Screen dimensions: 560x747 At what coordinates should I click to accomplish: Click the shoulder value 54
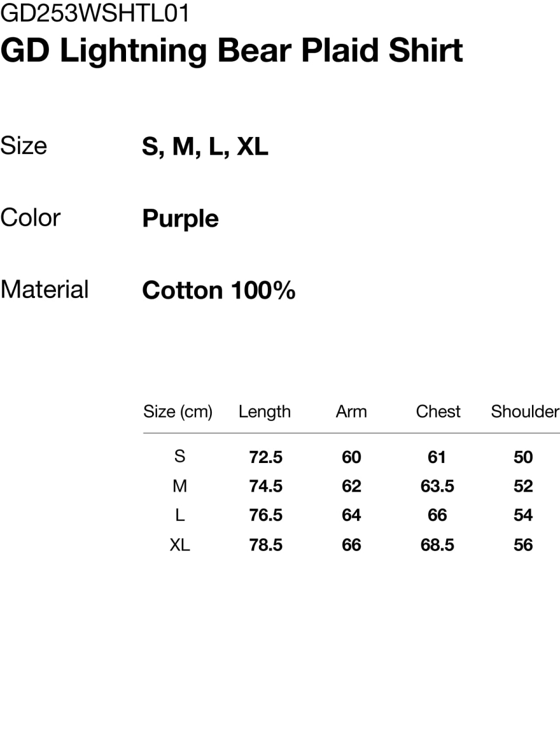click(523, 515)
